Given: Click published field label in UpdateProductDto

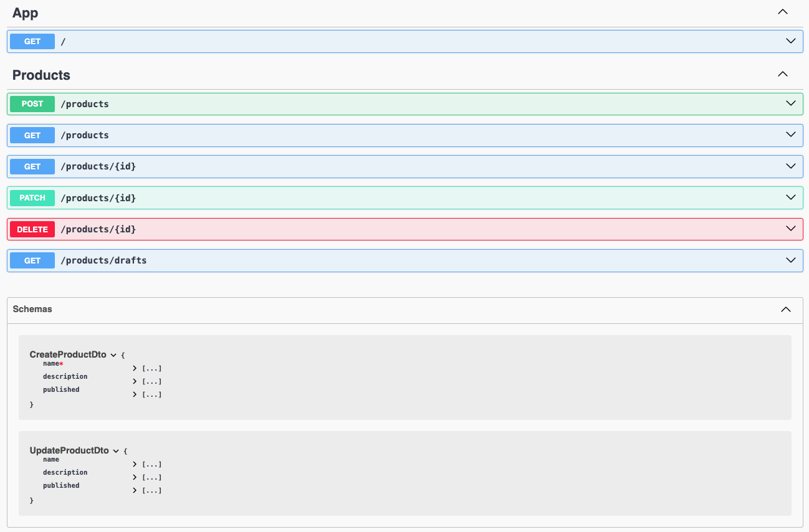Looking at the screenshot, I should pyautogui.click(x=61, y=485).
